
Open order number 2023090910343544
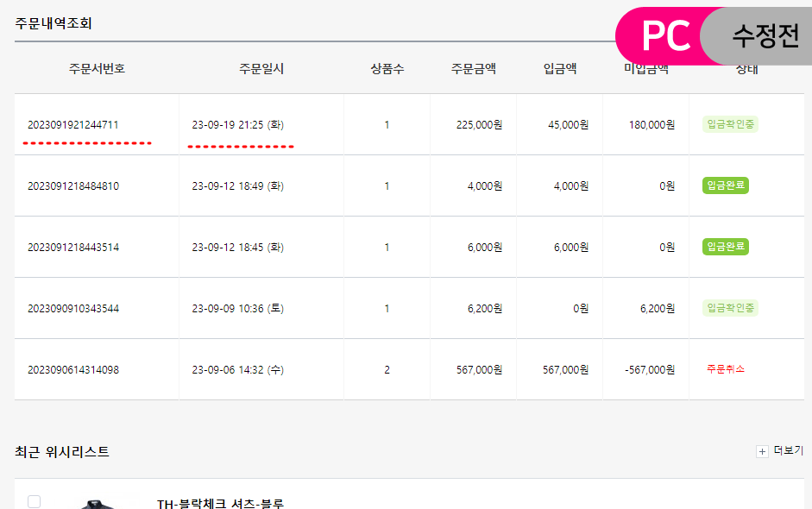[x=73, y=309]
